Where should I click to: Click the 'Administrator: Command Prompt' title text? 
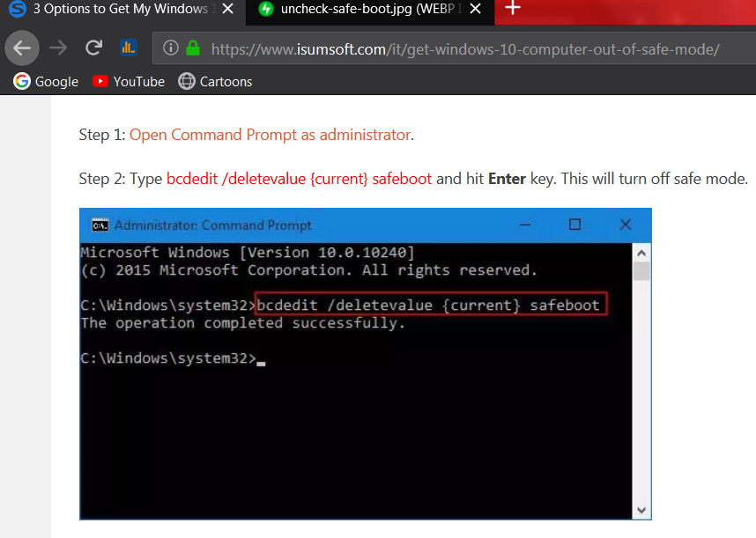click(212, 225)
